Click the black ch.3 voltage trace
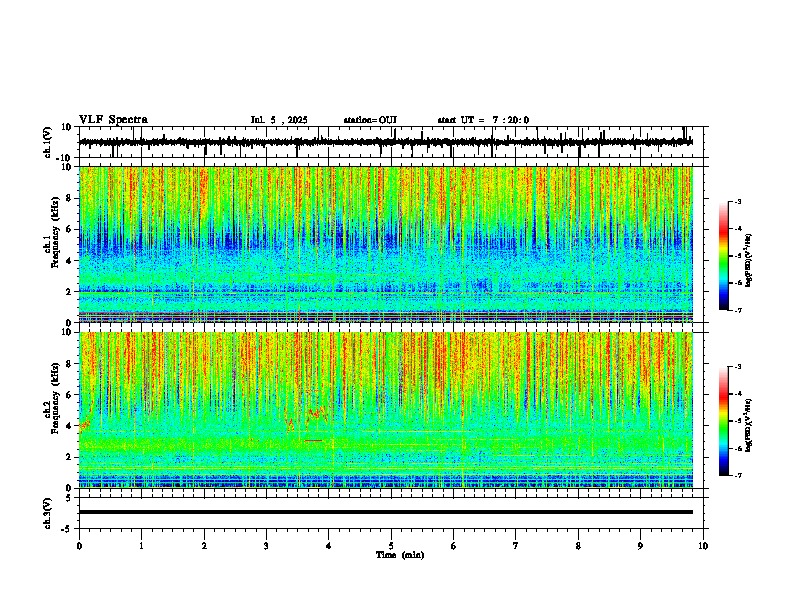 (x=386, y=512)
